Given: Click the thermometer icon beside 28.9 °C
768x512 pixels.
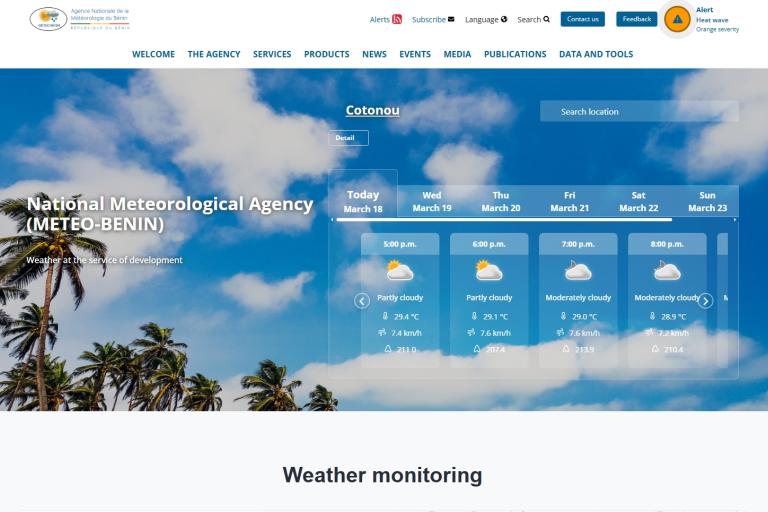Looking at the screenshot, I should [652, 316].
